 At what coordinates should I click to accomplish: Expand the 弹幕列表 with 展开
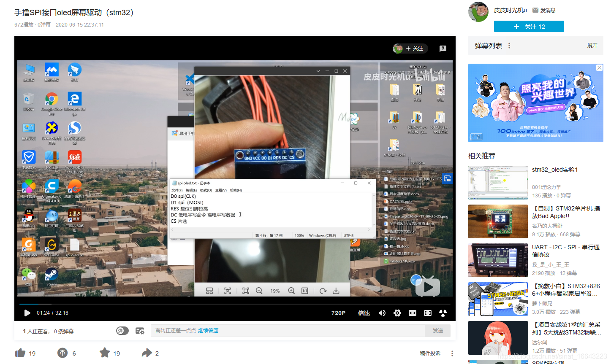pos(592,46)
